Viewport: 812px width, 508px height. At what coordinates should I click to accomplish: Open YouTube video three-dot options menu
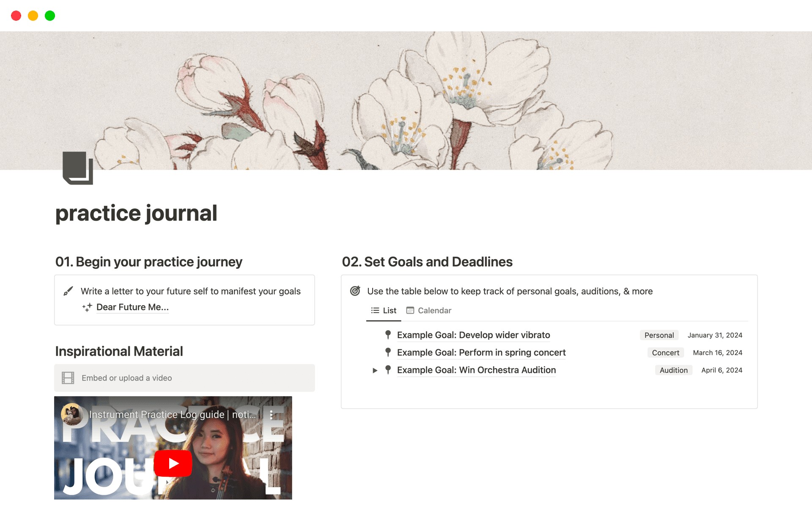(x=271, y=414)
